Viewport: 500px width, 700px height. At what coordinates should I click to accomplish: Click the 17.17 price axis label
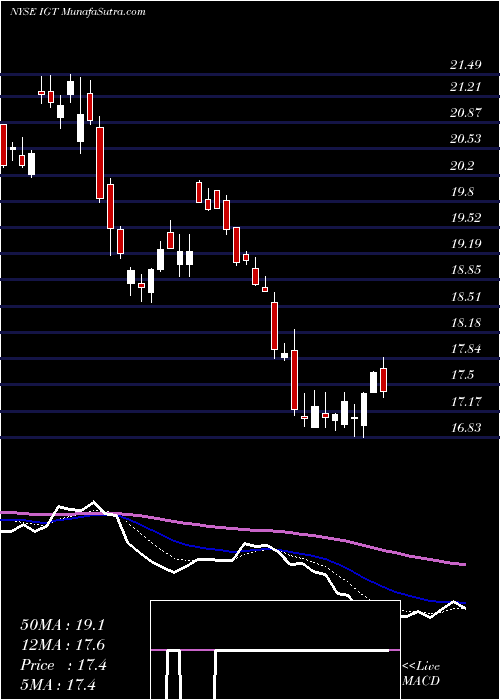pos(466,402)
